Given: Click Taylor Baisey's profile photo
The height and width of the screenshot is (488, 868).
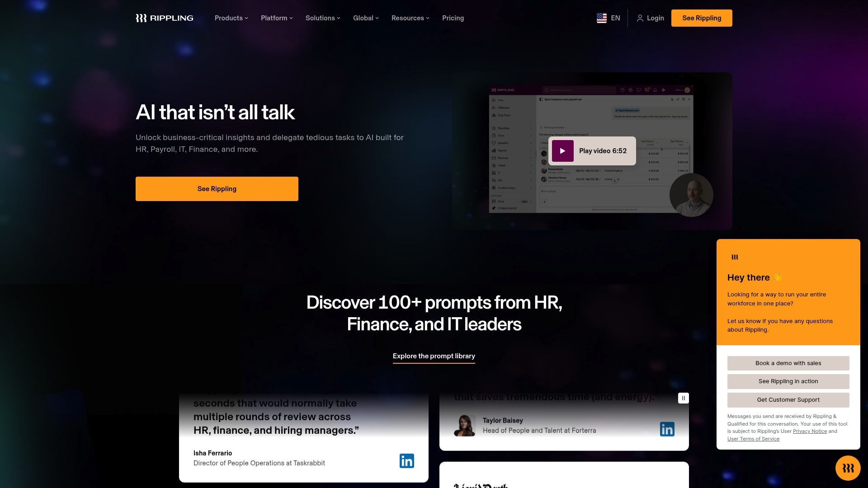Looking at the screenshot, I should point(465,426).
